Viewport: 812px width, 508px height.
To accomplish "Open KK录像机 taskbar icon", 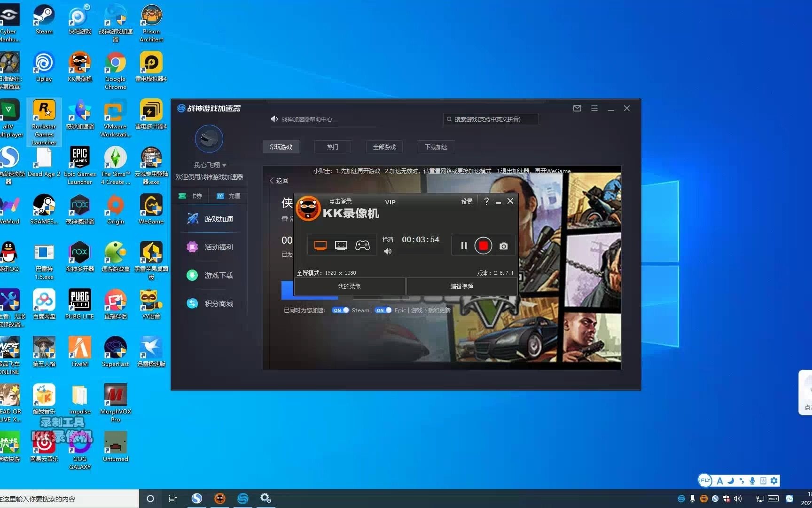I will coord(219,499).
